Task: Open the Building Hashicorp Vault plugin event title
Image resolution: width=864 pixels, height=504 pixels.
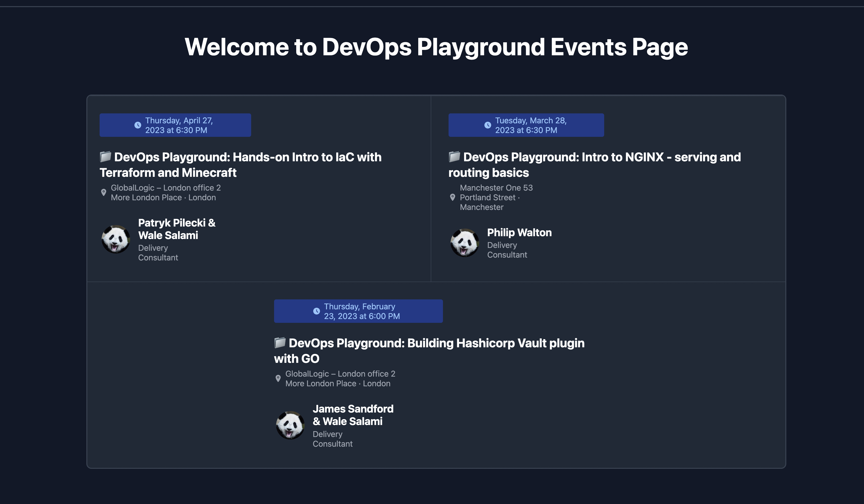Action: (429, 350)
